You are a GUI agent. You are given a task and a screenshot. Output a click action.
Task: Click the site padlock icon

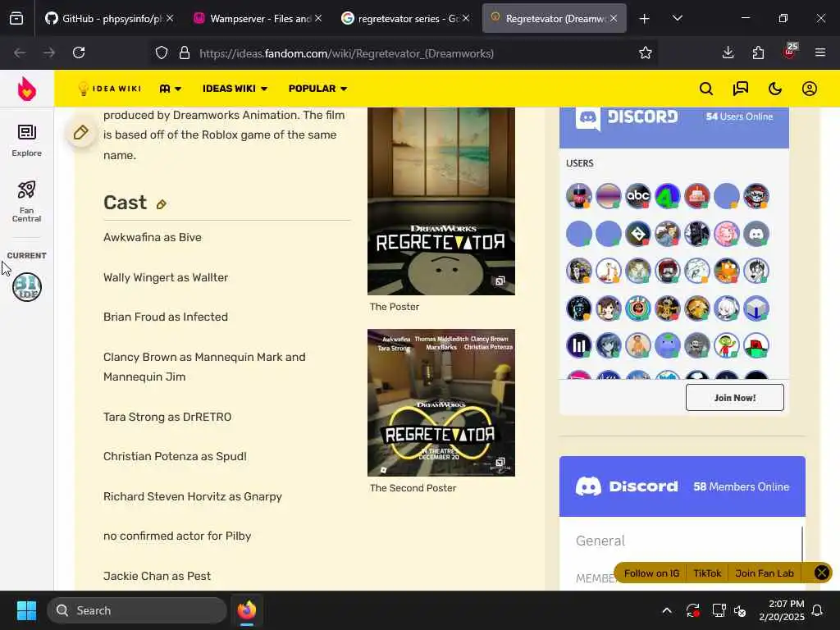pyautogui.click(x=185, y=52)
